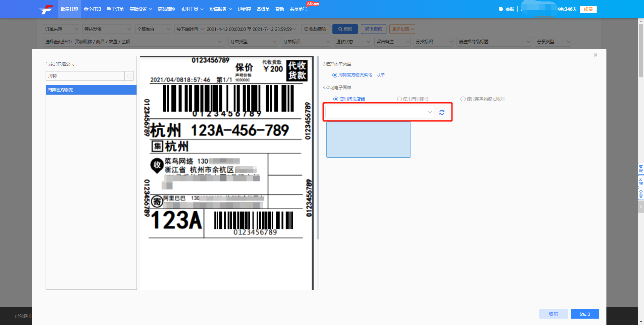Click the template preview vertical scrollbar

[318, 148]
